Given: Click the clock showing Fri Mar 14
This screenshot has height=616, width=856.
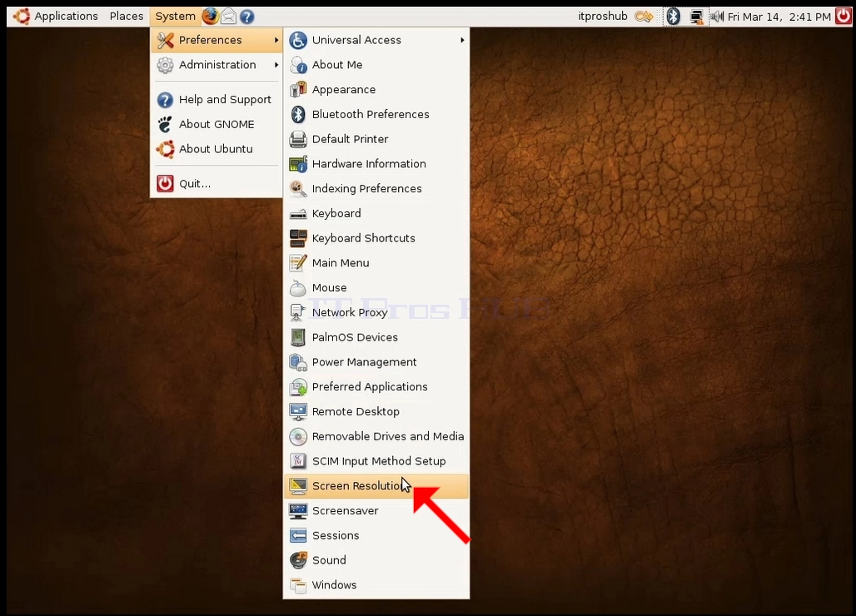Looking at the screenshot, I should (x=779, y=17).
